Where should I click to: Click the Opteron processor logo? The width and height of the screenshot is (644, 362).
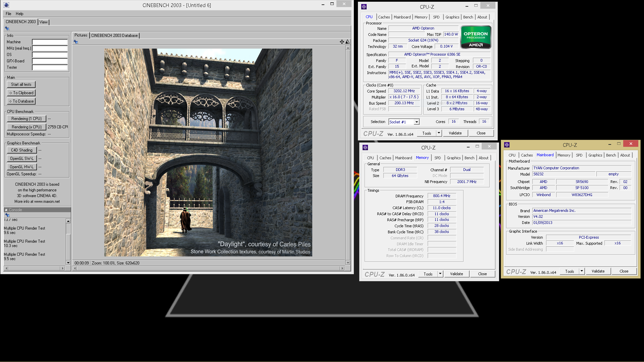click(476, 37)
